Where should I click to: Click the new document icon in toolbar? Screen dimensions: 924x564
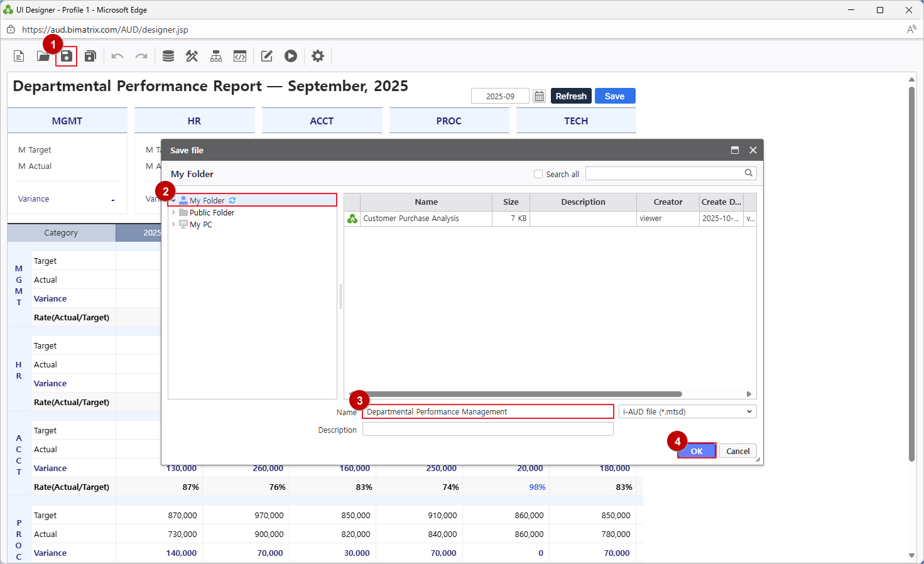coord(19,57)
